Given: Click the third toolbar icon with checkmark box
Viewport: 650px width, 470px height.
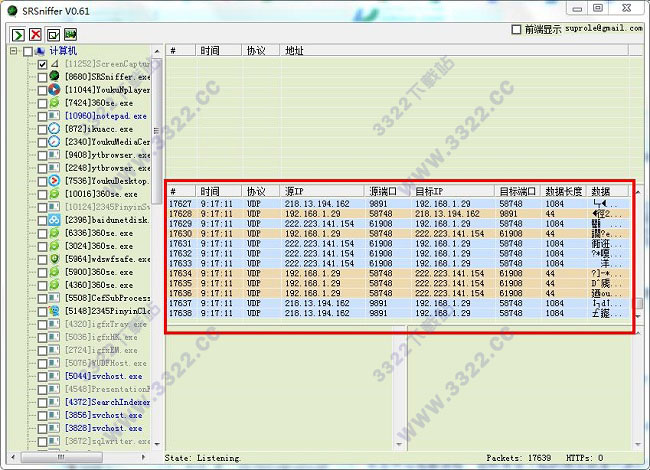Looking at the screenshot, I should pyautogui.click(x=52, y=34).
